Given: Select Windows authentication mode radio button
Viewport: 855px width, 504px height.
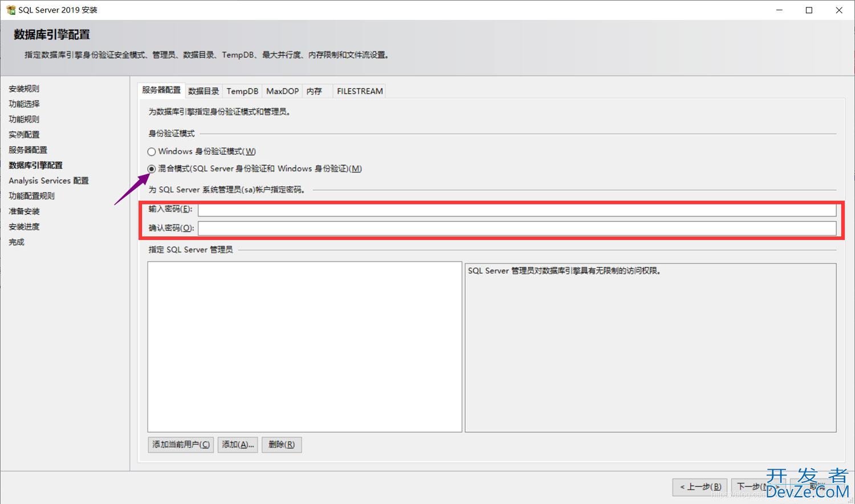Looking at the screenshot, I should [x=152, y=151].
